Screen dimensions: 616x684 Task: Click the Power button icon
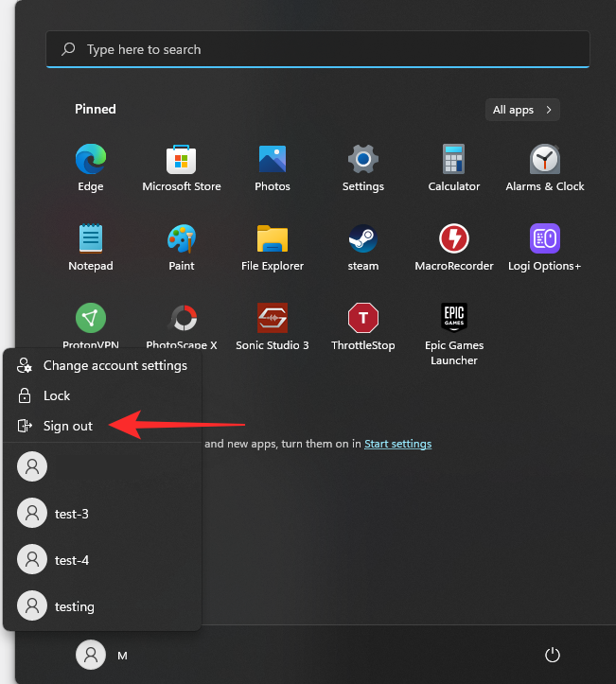pyautogui.click(x=553, y=655)
